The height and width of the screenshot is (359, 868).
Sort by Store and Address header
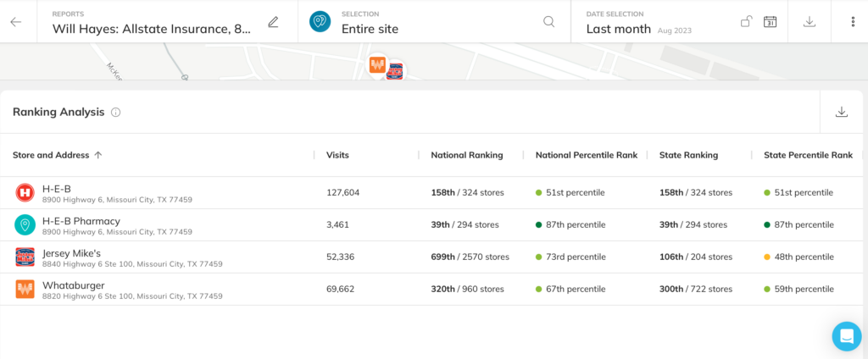[51, 156]
